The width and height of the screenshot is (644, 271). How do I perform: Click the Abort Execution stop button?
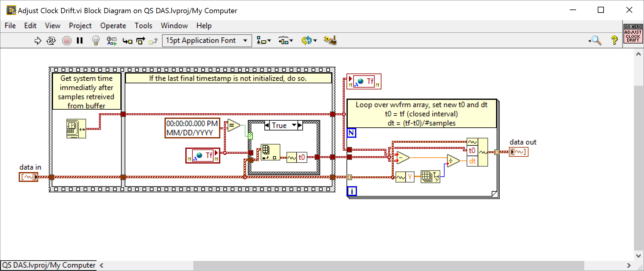click(x=66, y=41)
